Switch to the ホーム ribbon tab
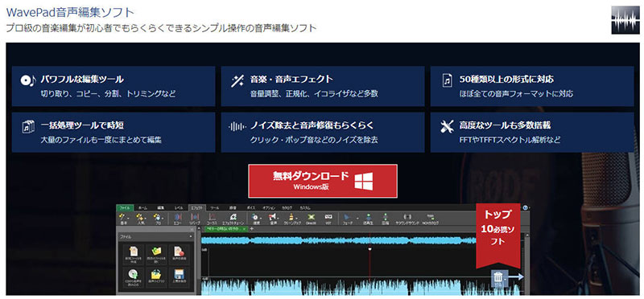Screen dimensions: 644x299 pyautogui.click(x=142, y=208)
